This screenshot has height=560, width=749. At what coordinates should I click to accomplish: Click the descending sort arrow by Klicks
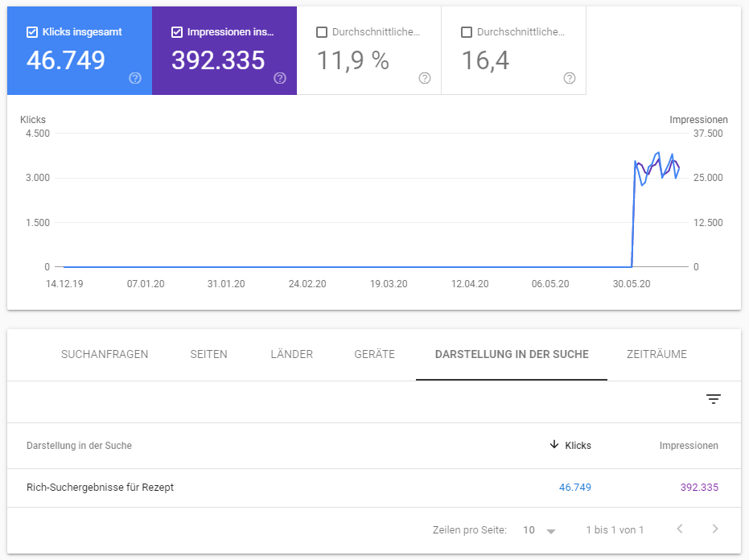[554, 445]
